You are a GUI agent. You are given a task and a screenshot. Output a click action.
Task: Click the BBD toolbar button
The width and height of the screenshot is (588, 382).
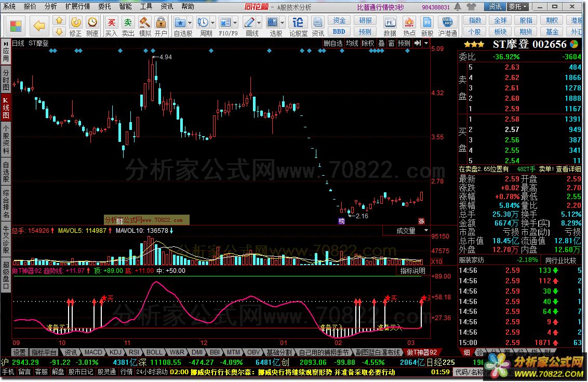click(339, 32)
